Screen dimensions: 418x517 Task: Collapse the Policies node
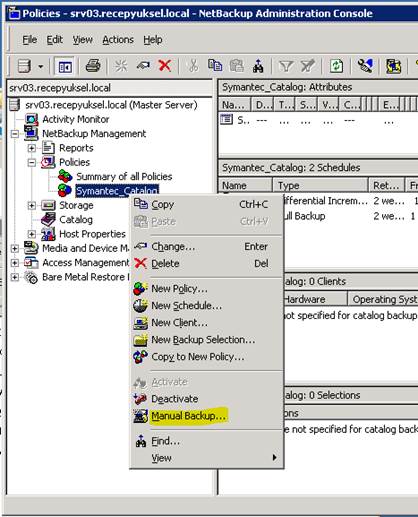point(32,163)
